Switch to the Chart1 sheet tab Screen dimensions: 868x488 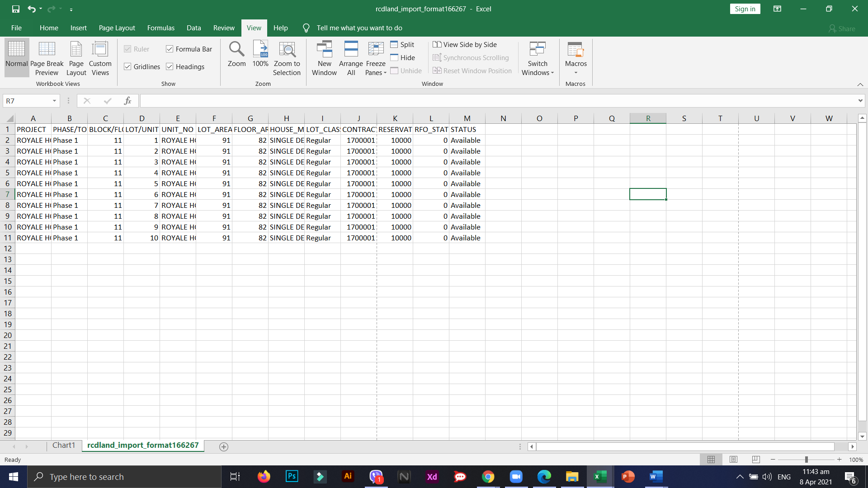pos(64,445)
